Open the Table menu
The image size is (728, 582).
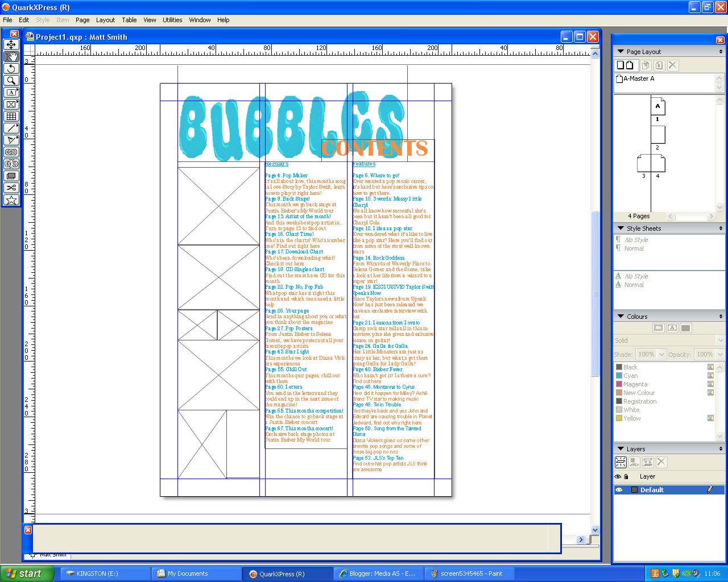tap(129, 20)
